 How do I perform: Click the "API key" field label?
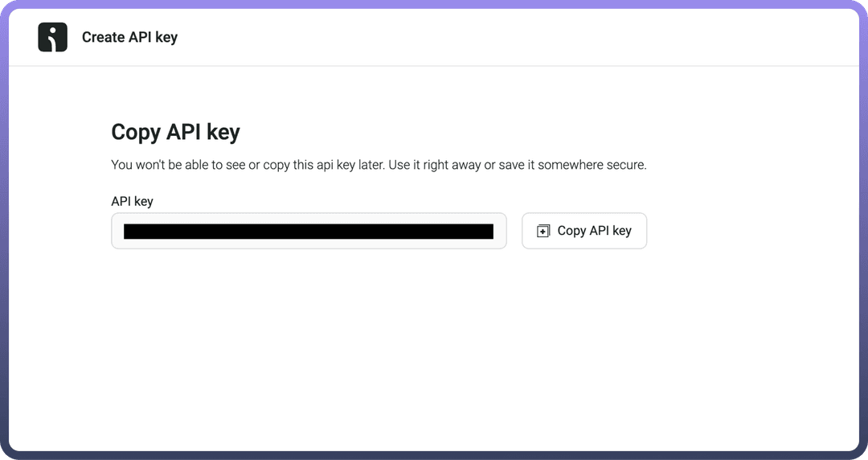point(132,201)
